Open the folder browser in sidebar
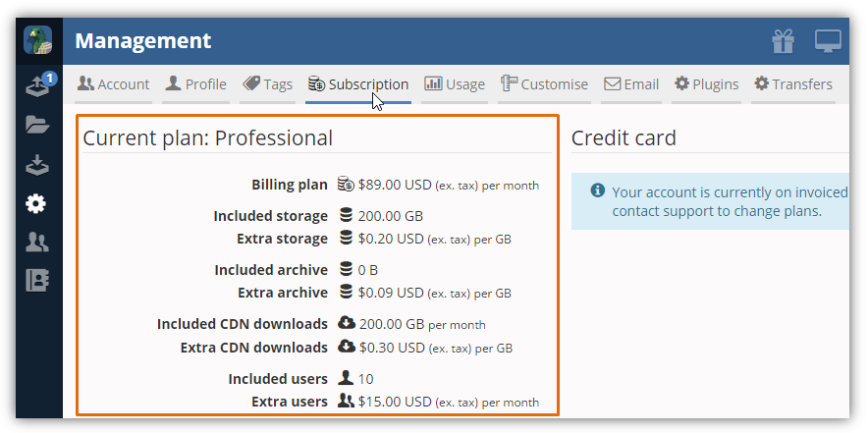Viewport: 868px width, 433px height. [37, 125]
